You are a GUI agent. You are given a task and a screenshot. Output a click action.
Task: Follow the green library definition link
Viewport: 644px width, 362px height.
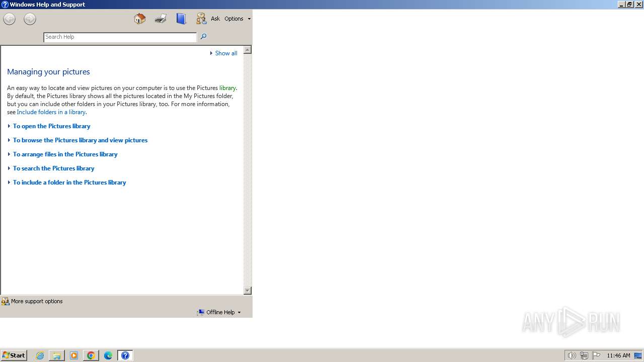(x=227, y=88)
